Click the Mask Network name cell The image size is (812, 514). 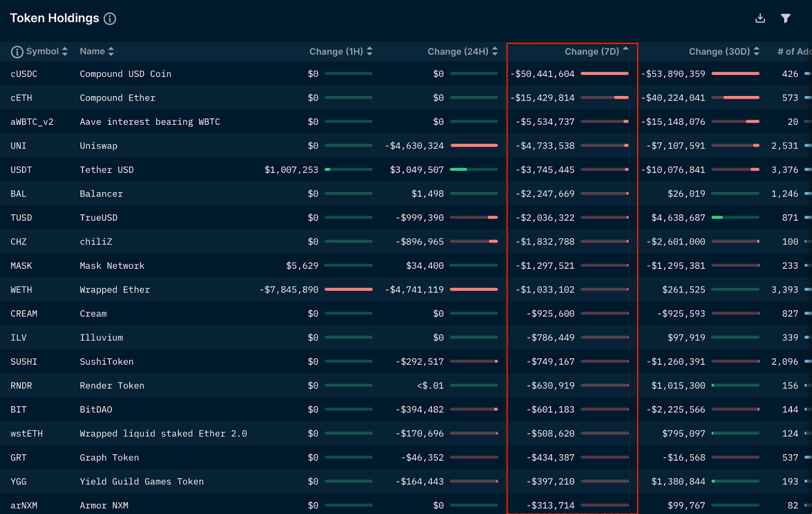click(112, 266)
